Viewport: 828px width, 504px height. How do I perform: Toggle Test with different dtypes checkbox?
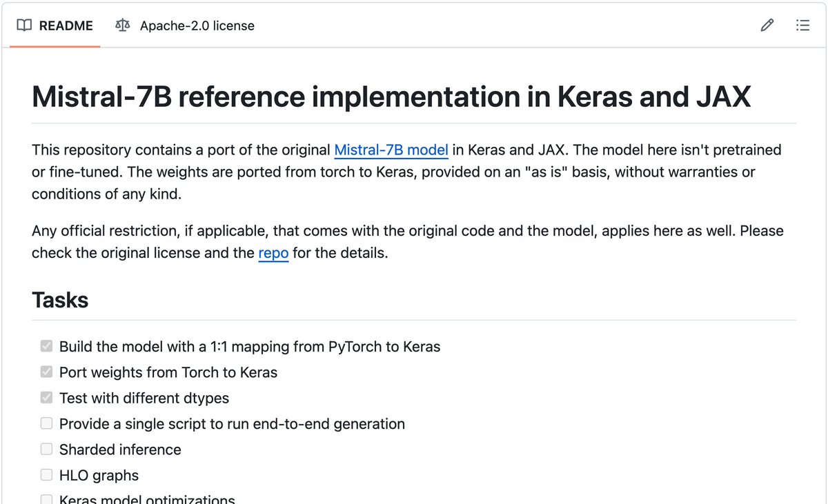click(46, 398)
